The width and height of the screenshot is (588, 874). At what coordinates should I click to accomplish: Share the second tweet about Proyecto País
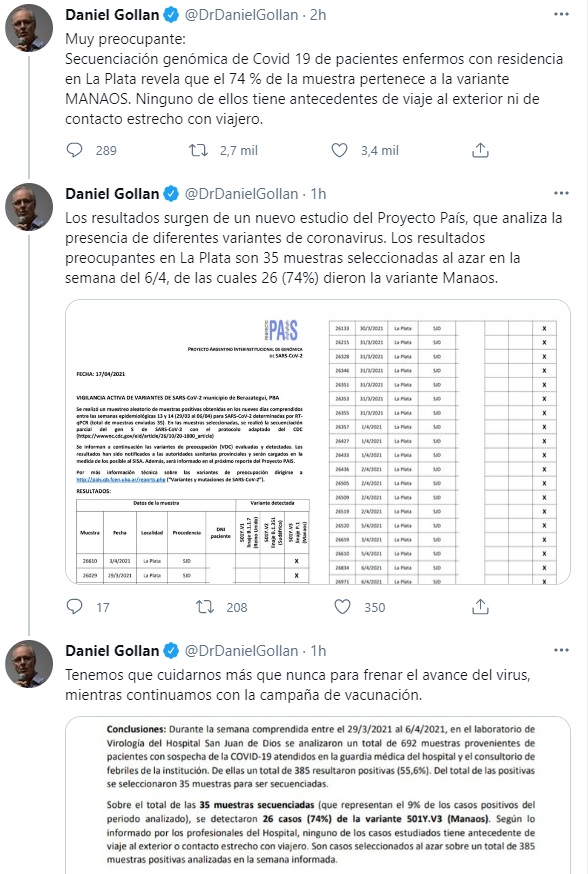(x=480, y=606)
